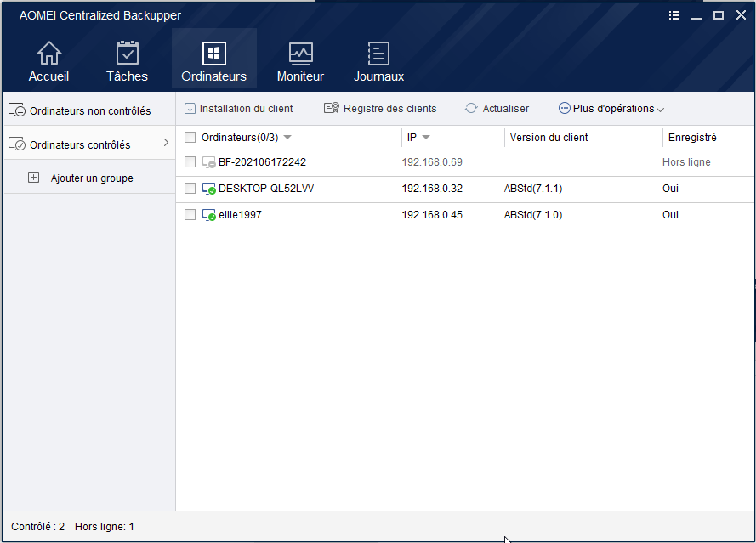Click the Oui cell for ellie1997
Screen dimensions: 756x543
pyautogui.click(x=670, y=215)
